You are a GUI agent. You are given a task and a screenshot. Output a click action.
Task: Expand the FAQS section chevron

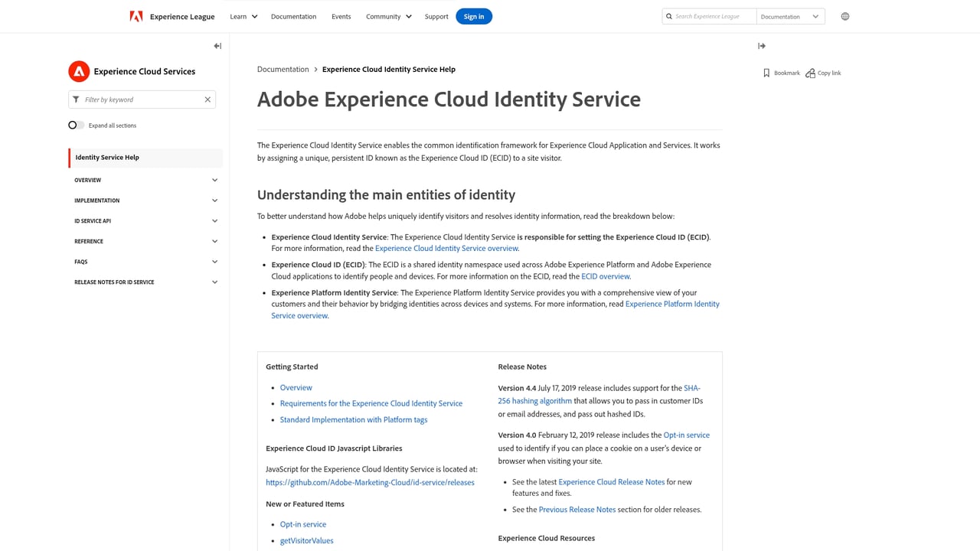(x=214, y=261)
